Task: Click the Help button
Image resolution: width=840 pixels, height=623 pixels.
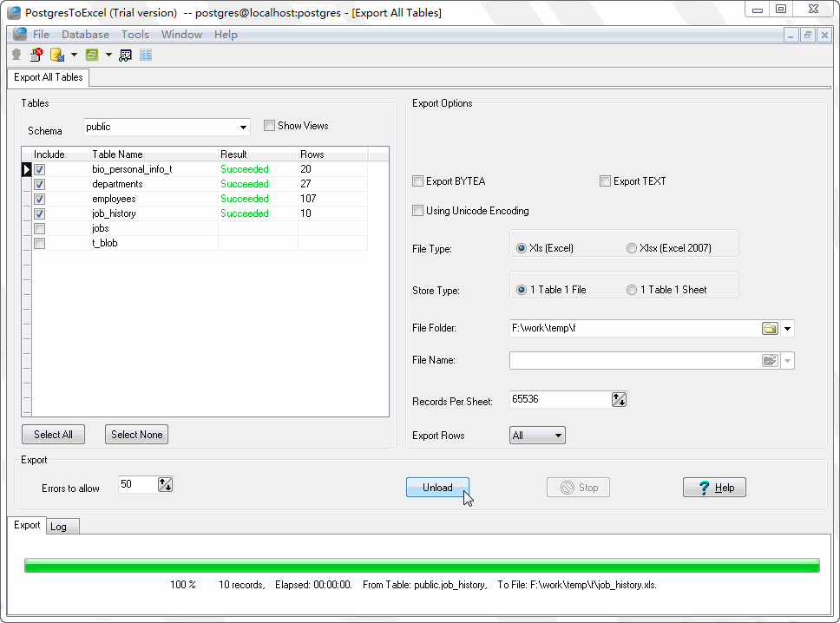Action: [x=714, y=488]
